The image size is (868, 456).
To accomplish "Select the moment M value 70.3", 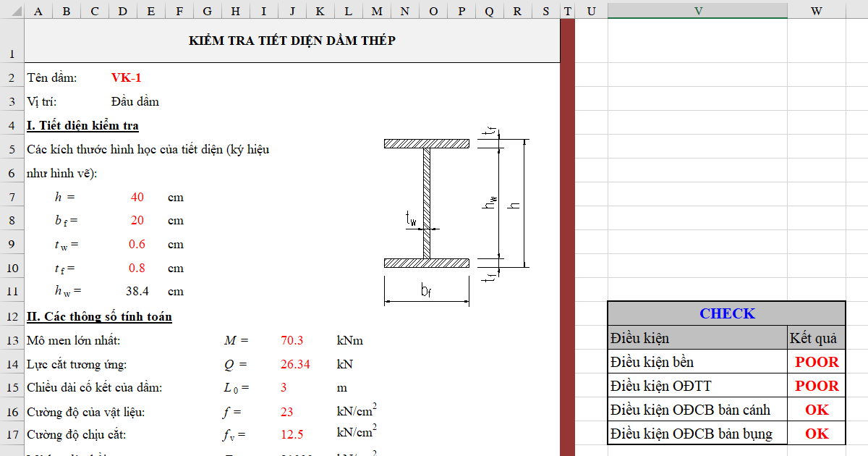I will click(x=292, y=340).
